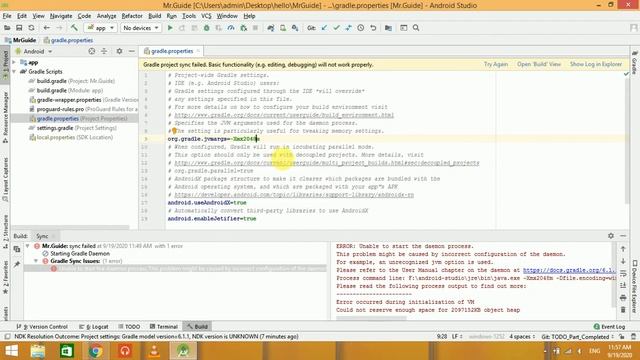Viewport: 640px width, 360px height.
Task: Click the Git Revert undo icon
Action: tap(373, 28)
